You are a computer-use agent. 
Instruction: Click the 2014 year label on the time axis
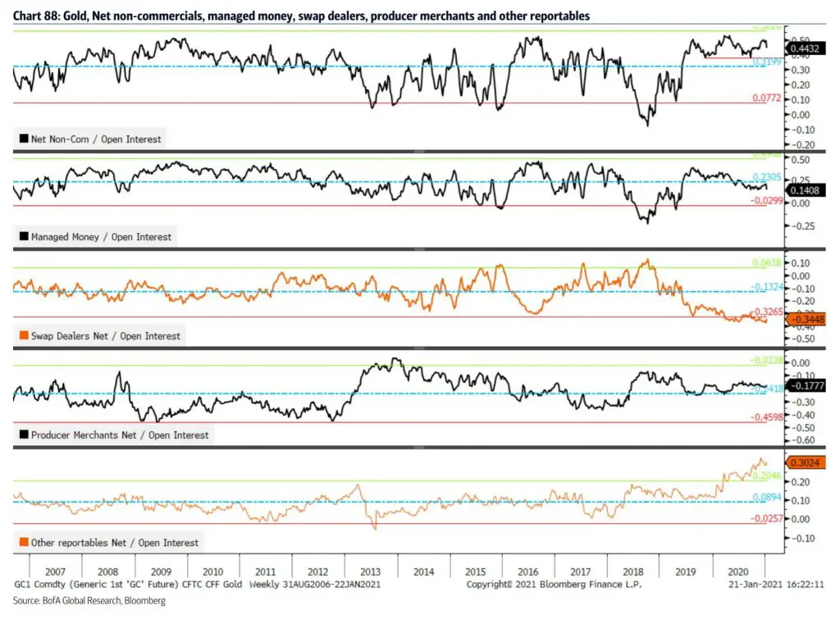423,572
